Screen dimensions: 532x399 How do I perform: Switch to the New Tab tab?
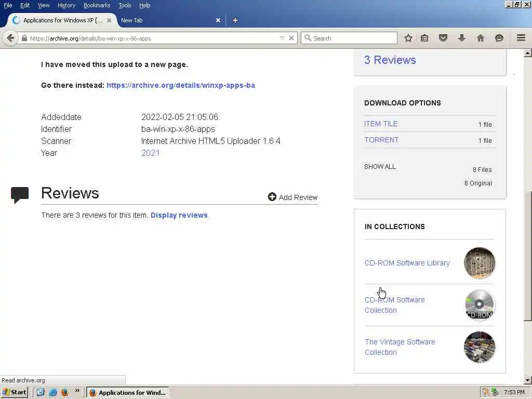click(x=170, y=20)
